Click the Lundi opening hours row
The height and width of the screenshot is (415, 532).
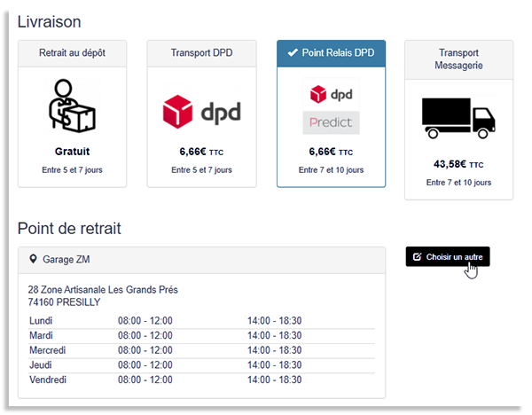tap(201, 320)
